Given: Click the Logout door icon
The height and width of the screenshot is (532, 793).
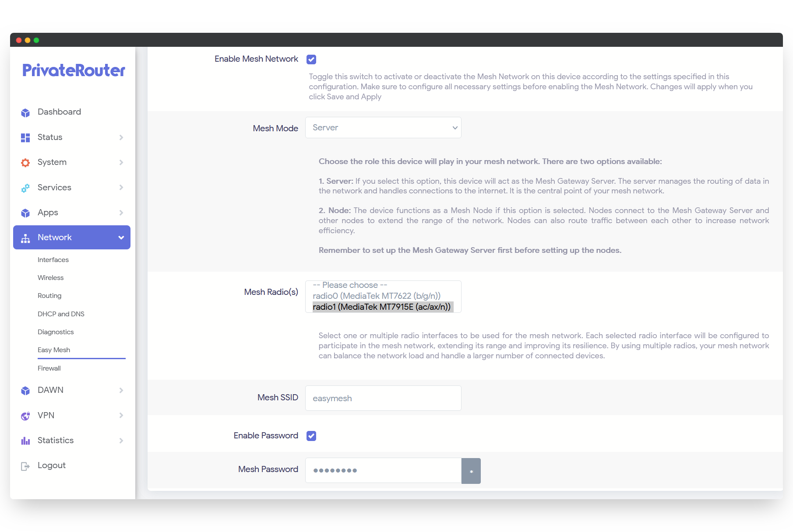Looking at the screenshot, I should (x=25, y=466).
